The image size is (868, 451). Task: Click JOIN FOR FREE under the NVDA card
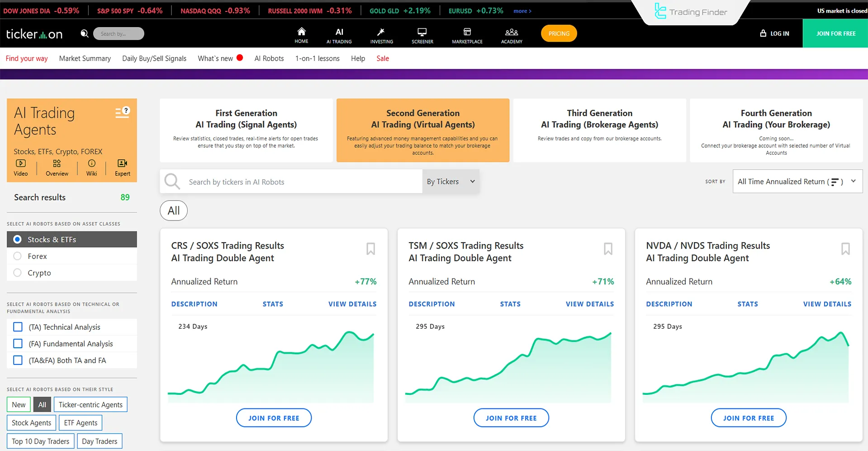[748, 417]
